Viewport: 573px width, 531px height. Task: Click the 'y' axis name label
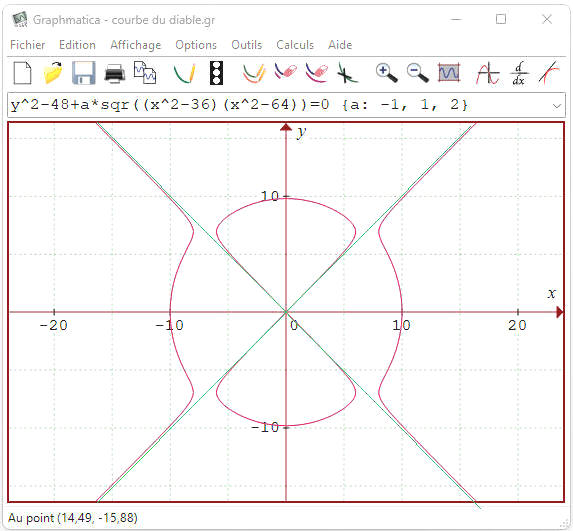click(301, 132)
